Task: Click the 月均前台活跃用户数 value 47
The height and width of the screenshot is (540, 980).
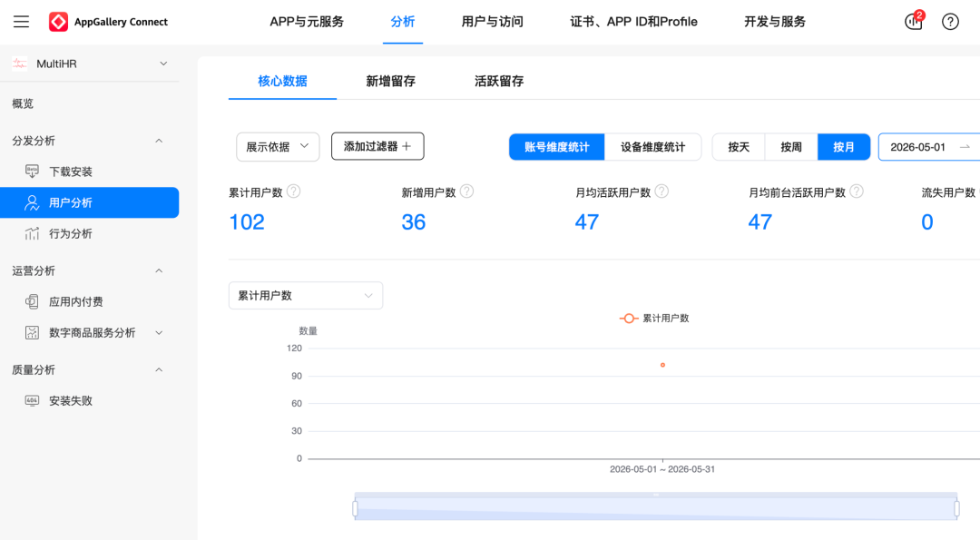Action: click(760, 221)
